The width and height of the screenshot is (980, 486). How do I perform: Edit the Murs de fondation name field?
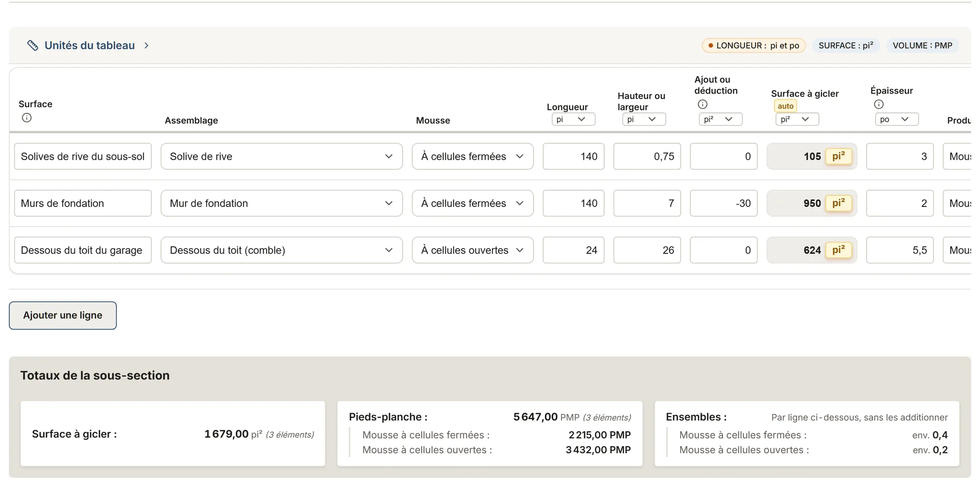point(83,203)
